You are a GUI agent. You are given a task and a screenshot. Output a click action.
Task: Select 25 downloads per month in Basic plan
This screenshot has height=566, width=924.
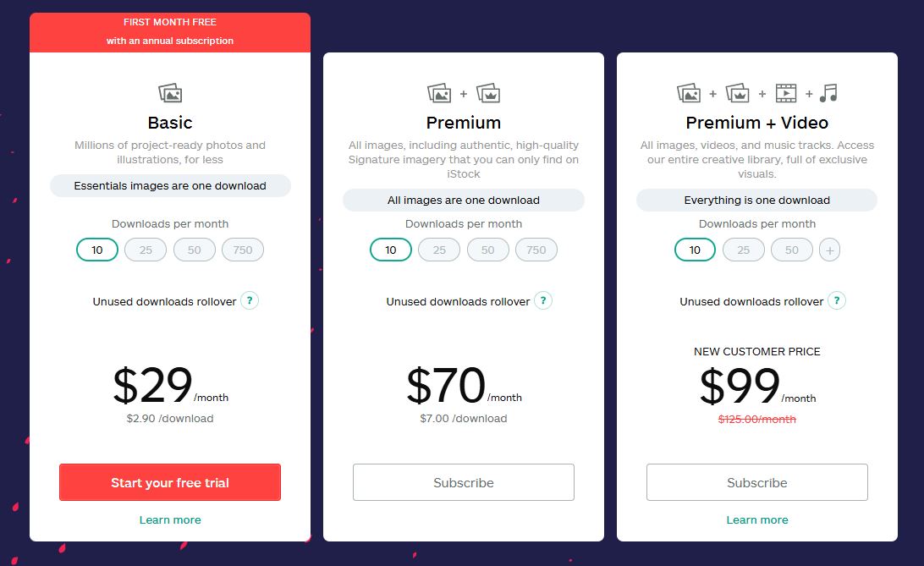click(146, 250)
